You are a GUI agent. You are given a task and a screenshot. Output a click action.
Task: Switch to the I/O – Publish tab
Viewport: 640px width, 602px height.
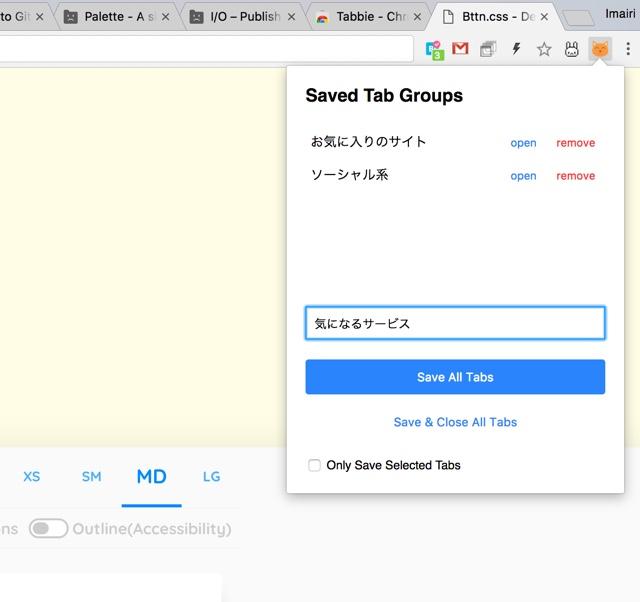pyautogui.click(x=245, y=17)
